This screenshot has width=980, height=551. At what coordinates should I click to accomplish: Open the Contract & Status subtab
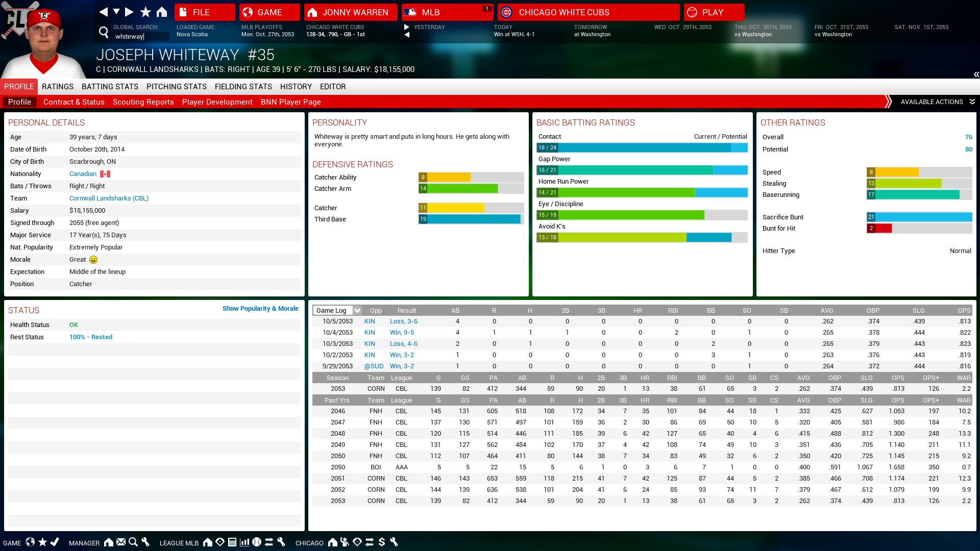tap(73, 102)
